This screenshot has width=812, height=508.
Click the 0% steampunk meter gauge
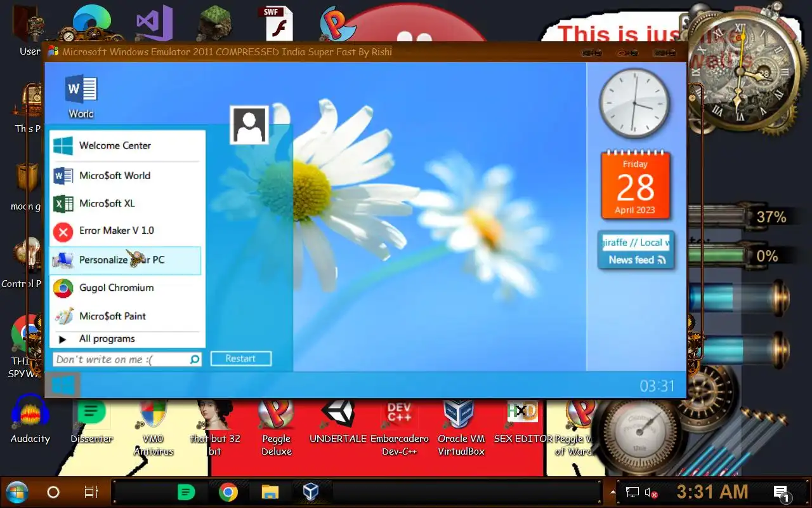[740, 256]
